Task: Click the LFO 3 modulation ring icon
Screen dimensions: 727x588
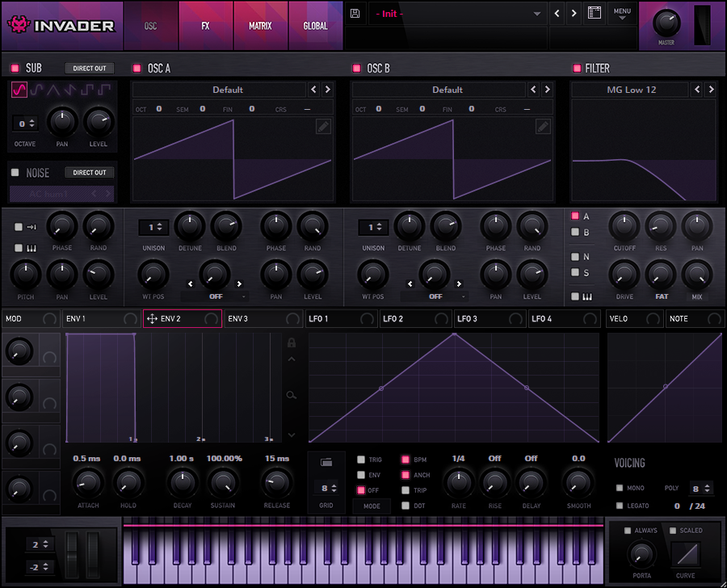Action: 515,319
